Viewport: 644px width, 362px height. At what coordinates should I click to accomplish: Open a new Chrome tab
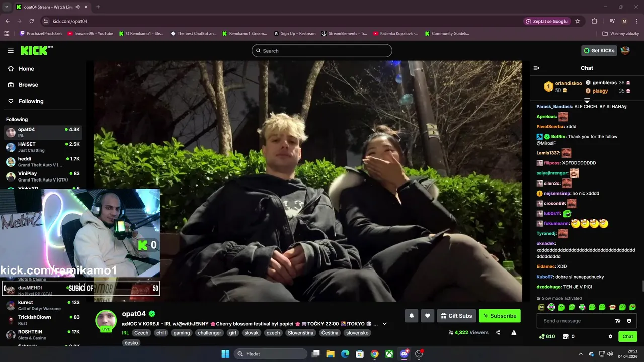pyautogui.click(x=98, y=7)
